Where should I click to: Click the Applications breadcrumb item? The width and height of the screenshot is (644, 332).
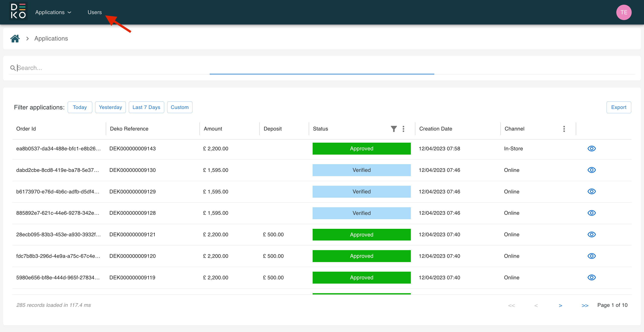[x=51, y=39]
